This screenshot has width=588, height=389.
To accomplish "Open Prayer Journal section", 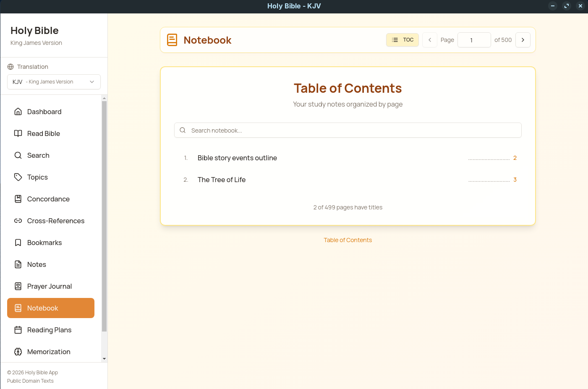I will point(51,286).
